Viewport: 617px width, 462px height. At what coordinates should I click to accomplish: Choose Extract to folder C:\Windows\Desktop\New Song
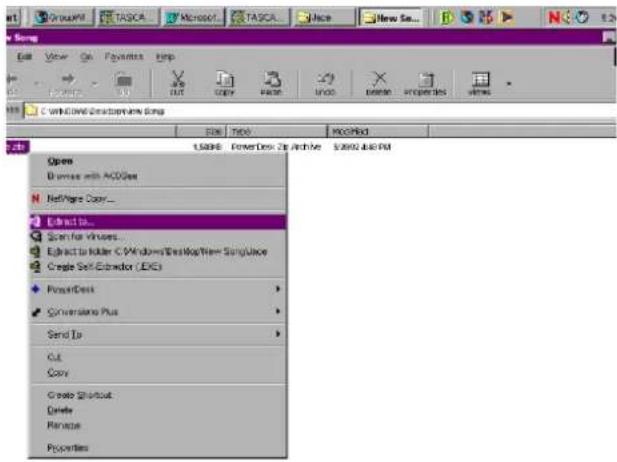(x=157, y=251)
